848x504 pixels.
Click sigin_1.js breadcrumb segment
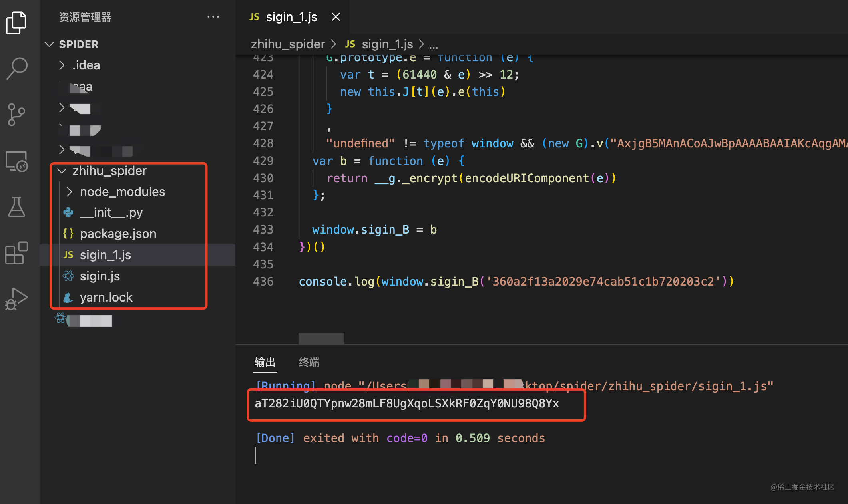pyautogui.click(x=380, y=44)
